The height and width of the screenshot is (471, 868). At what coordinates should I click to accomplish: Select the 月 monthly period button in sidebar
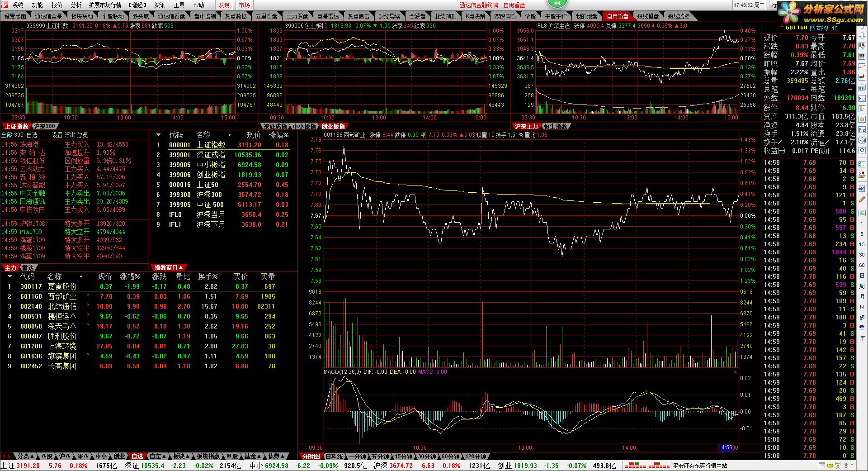click(x=862, y=297)
